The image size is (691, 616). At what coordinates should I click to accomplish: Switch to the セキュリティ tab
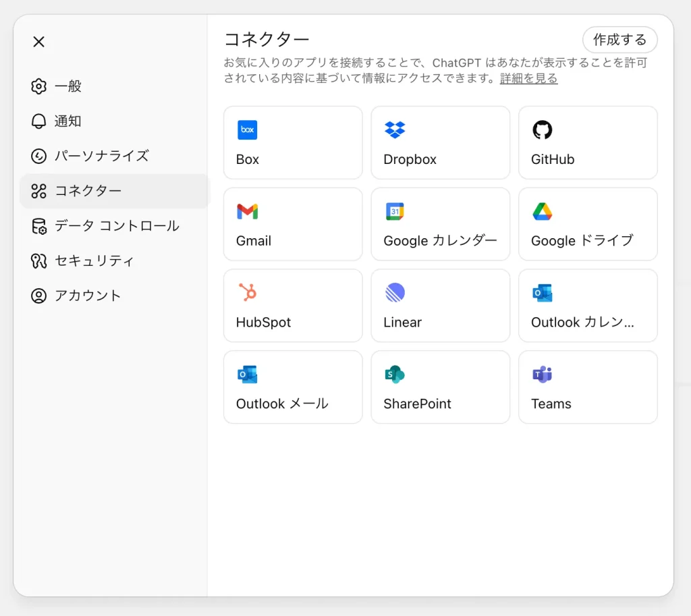(114, 261)
